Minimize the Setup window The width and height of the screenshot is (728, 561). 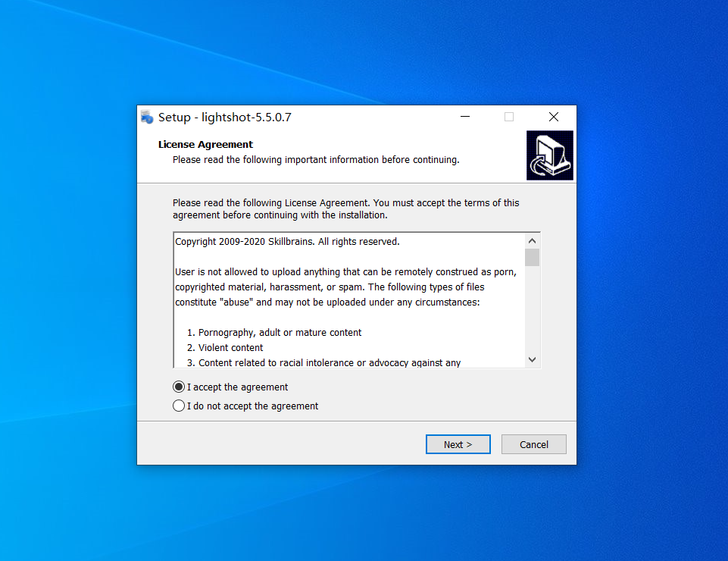(465, 117)
